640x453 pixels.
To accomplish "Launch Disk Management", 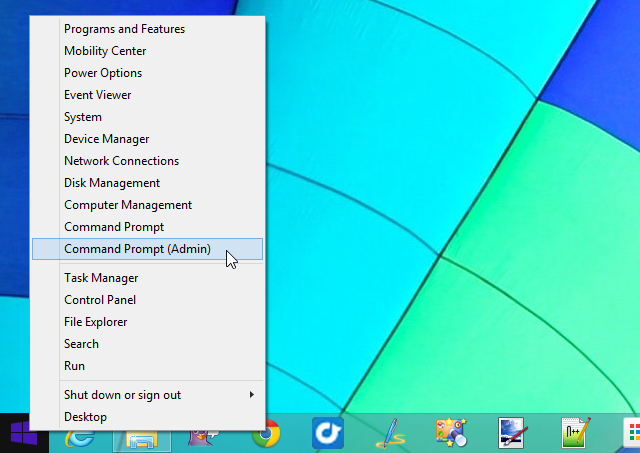I will [x=147, y=183].
